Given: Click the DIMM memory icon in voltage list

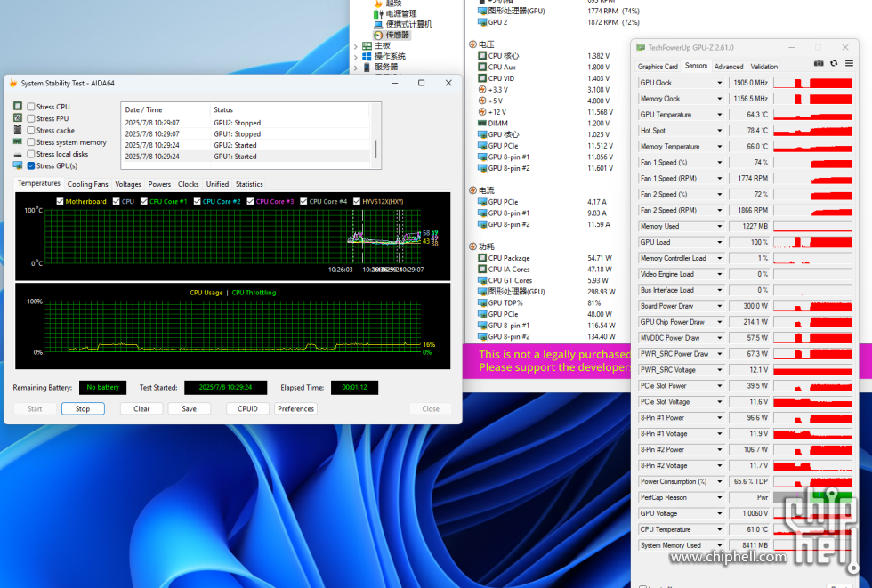Looking at the screenshot, I should coord(482,124).
